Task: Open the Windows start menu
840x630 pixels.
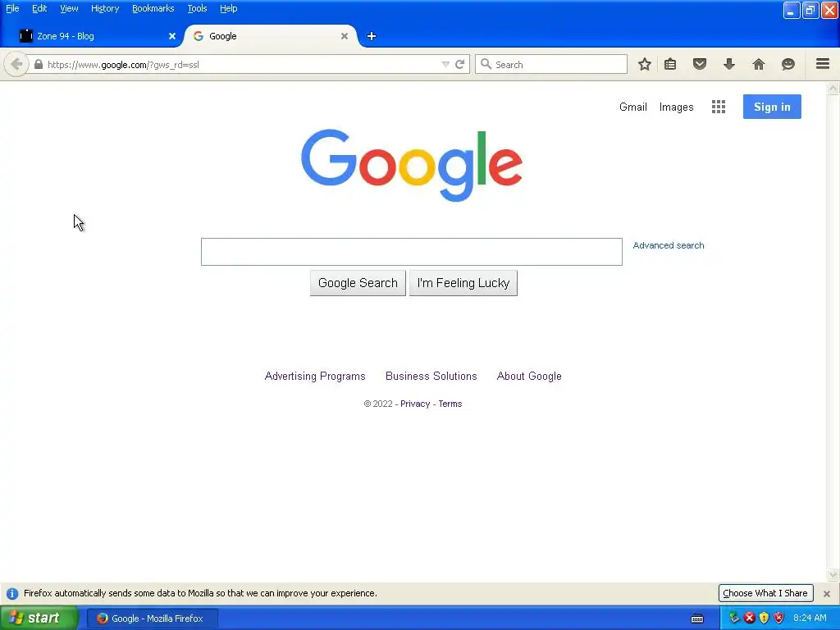Action: (39, 619)
